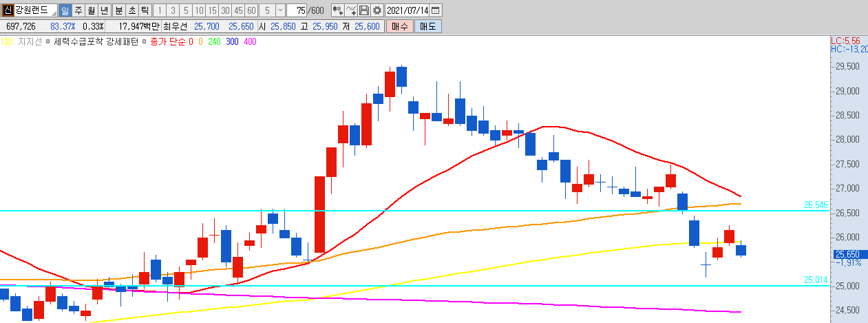The height and width of the screenshot is (323, 868).
Task: Click the 세력수급포착 강세패턴 indicator label
Action: pos(96,42)
